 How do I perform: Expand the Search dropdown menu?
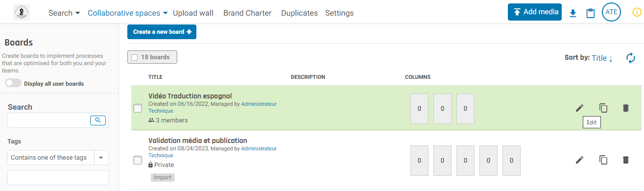[x=64, y=13]
